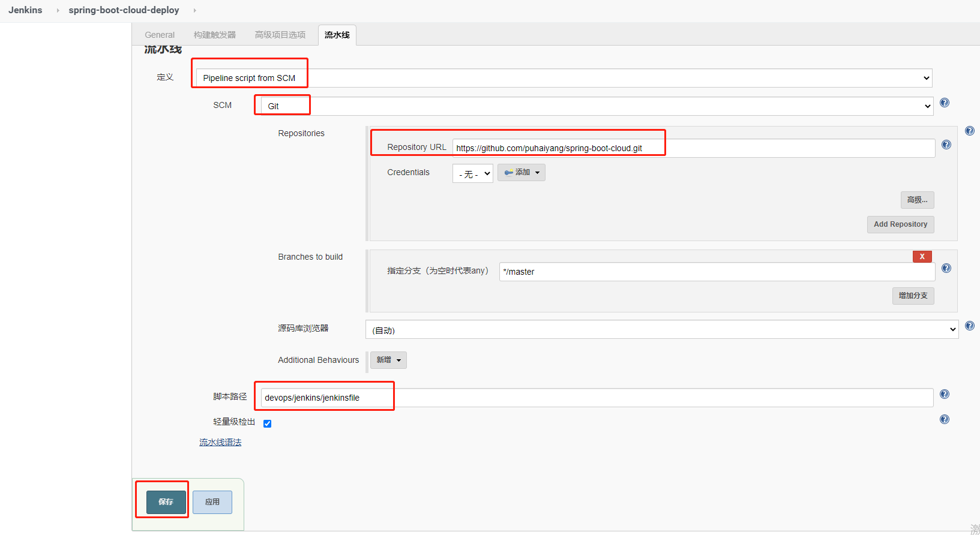Click the breadcrumb arrow after spring-boot-cloud-deploy

194,10
